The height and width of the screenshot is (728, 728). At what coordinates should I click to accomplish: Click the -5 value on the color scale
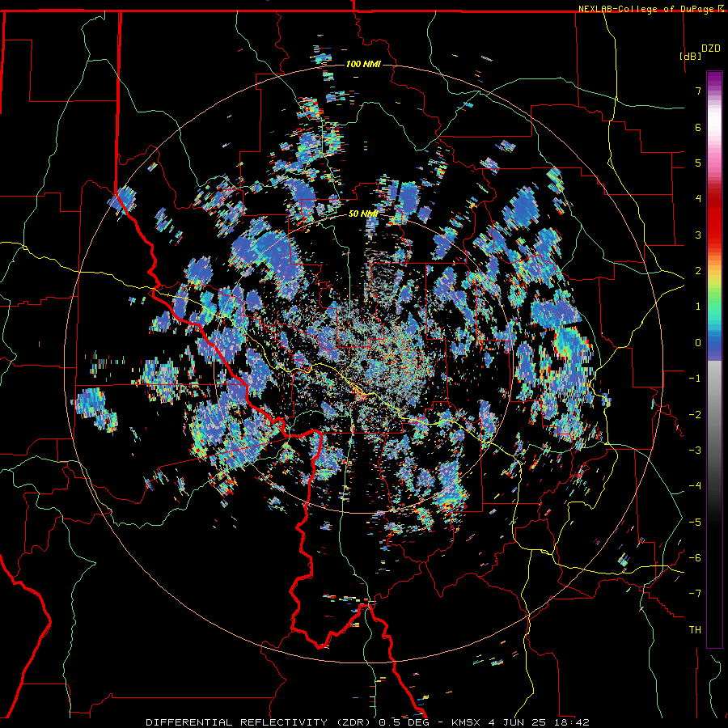[x=695, y=523]
